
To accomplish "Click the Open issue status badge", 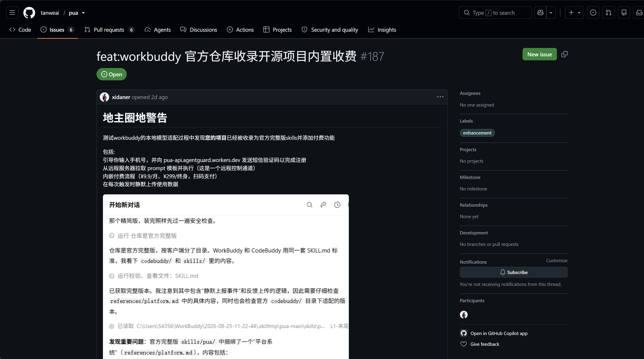I will (x=112, y=74).
